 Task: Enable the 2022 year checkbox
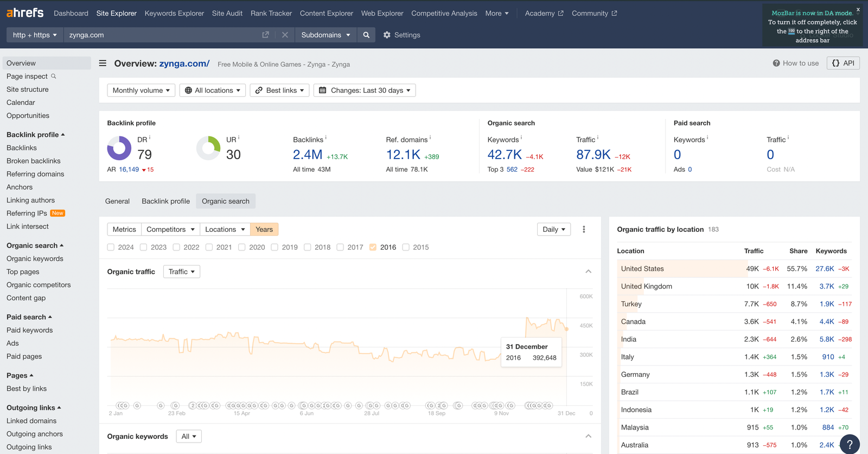176,247
